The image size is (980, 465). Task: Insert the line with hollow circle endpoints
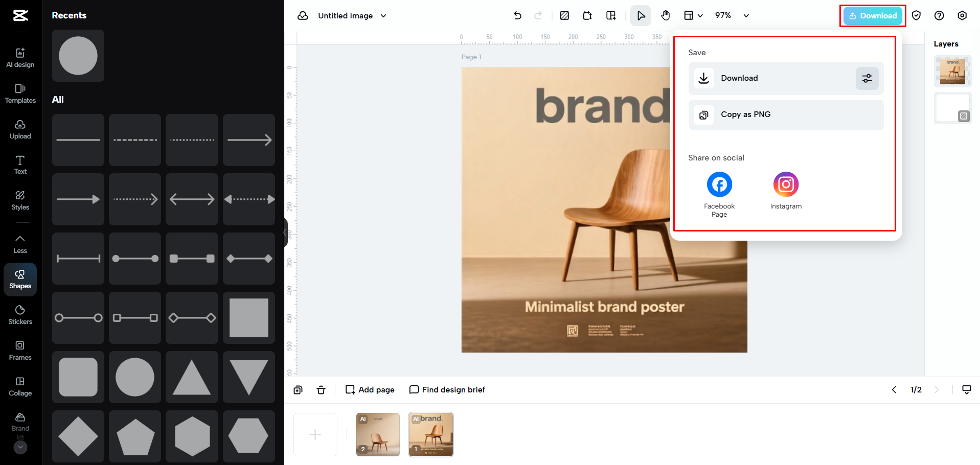click(78, 318)
